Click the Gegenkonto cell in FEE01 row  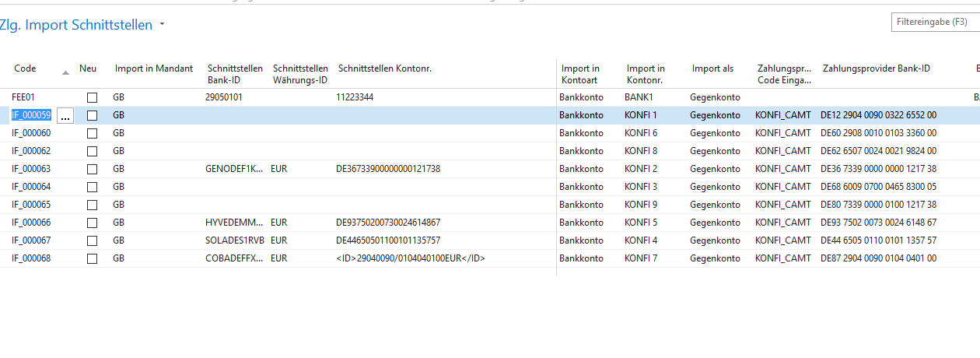pos(715,97)
